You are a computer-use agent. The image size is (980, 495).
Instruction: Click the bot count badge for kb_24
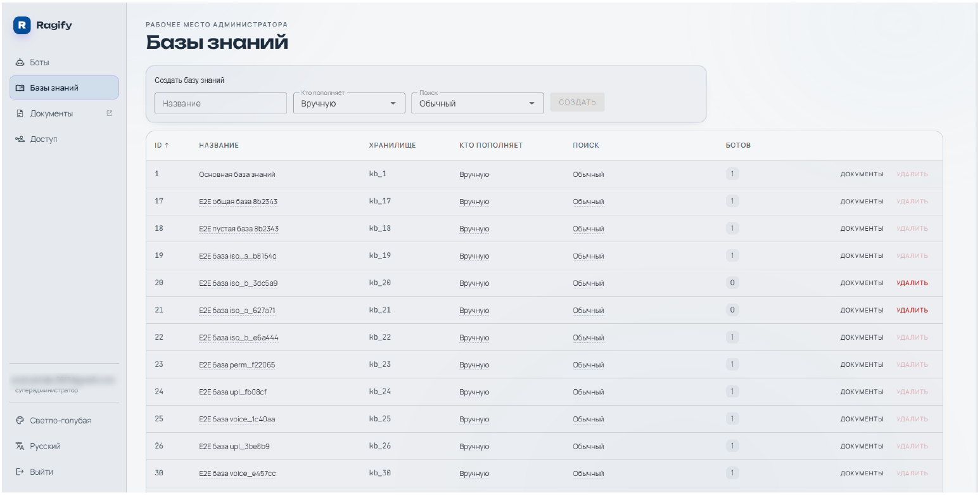coord(732,392)
